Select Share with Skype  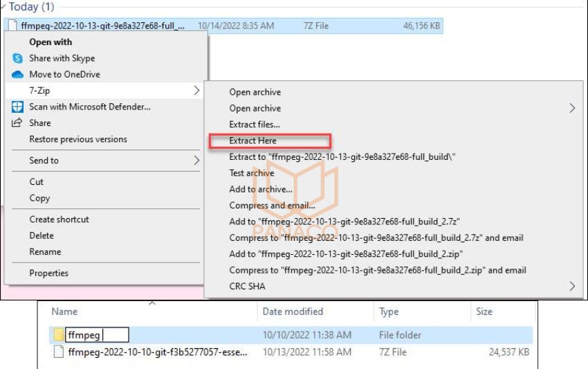[x=62, y=58]
